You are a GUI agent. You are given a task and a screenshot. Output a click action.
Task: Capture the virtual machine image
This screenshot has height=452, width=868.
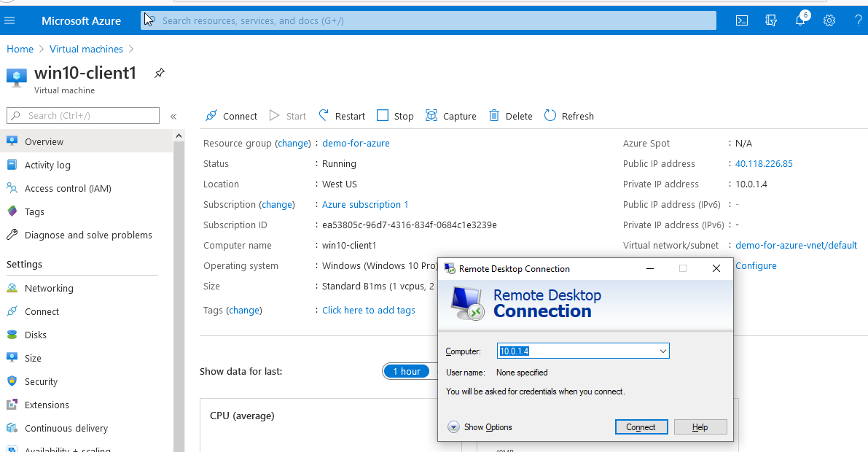point(450,116)
